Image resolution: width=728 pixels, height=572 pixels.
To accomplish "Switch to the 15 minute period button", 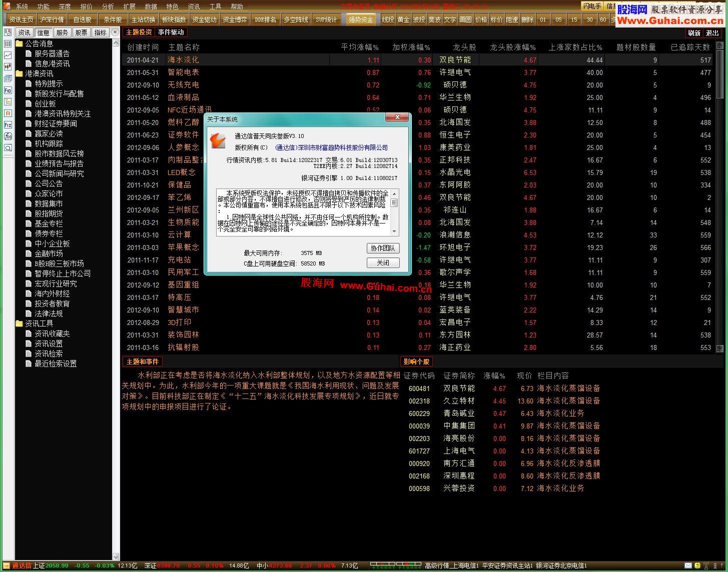I will point(574,19).
